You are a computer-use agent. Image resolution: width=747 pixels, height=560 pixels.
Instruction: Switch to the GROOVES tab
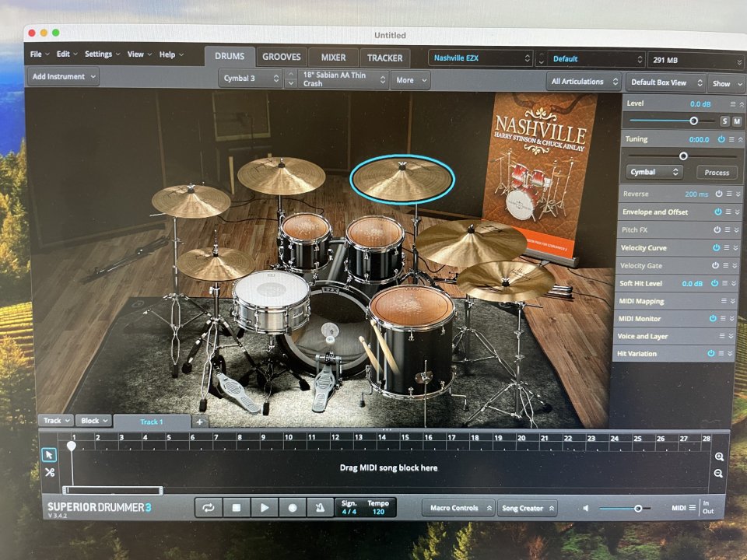tap(282, 57)
